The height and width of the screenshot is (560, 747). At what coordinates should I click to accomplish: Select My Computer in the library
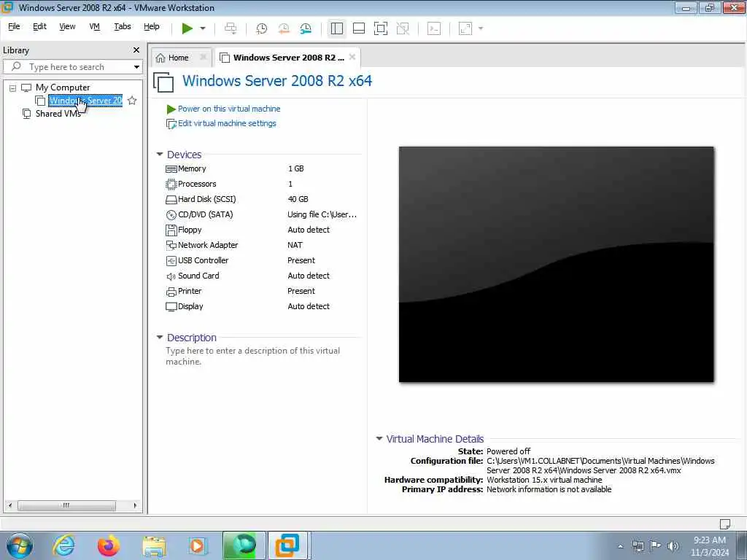63,87
